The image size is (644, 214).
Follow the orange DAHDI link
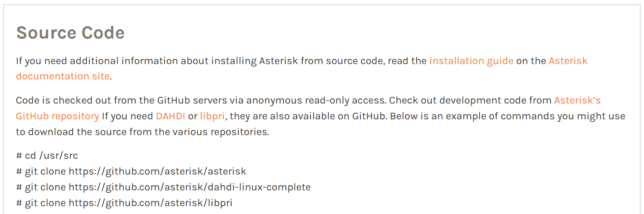170,116
